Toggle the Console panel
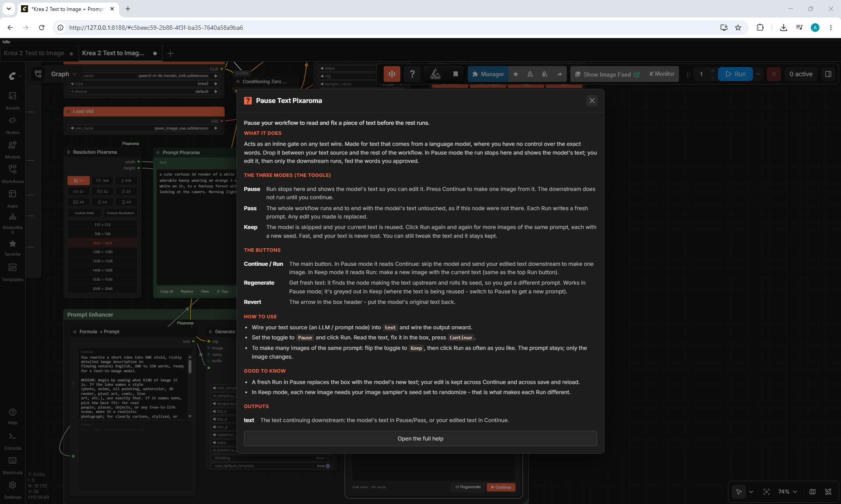841x504 pixels. coord(12,441)
